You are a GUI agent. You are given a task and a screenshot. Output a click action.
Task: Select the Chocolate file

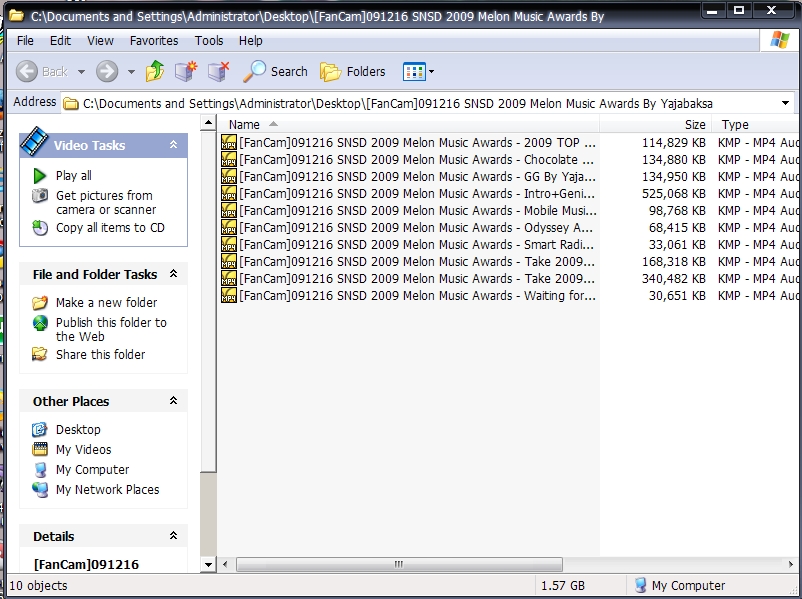click(x=417, y=159)
